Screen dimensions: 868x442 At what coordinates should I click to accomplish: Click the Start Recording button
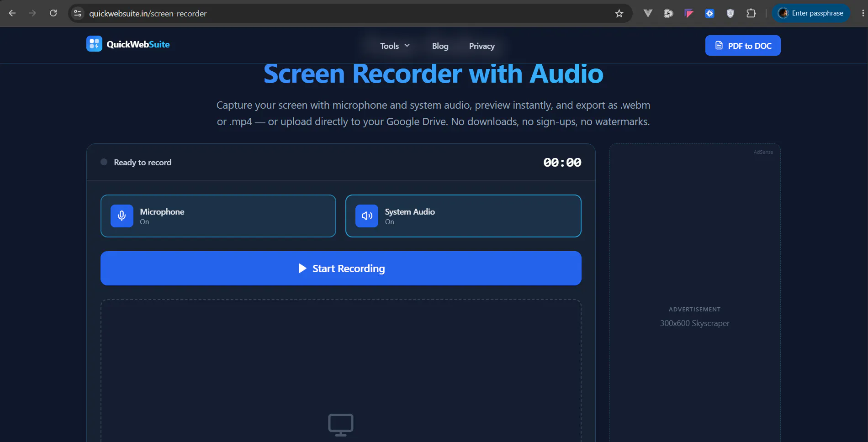coord(341,268)
